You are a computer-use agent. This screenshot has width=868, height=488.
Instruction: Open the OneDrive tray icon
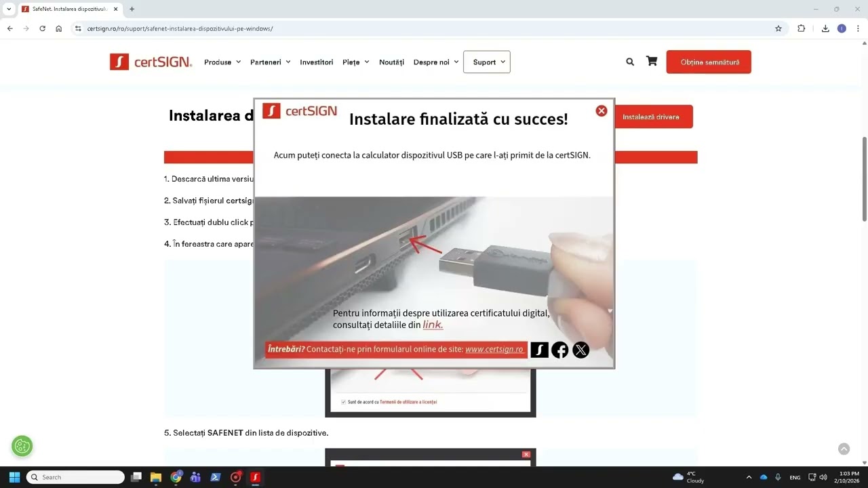pyautogui.click(x=764, y=477)
